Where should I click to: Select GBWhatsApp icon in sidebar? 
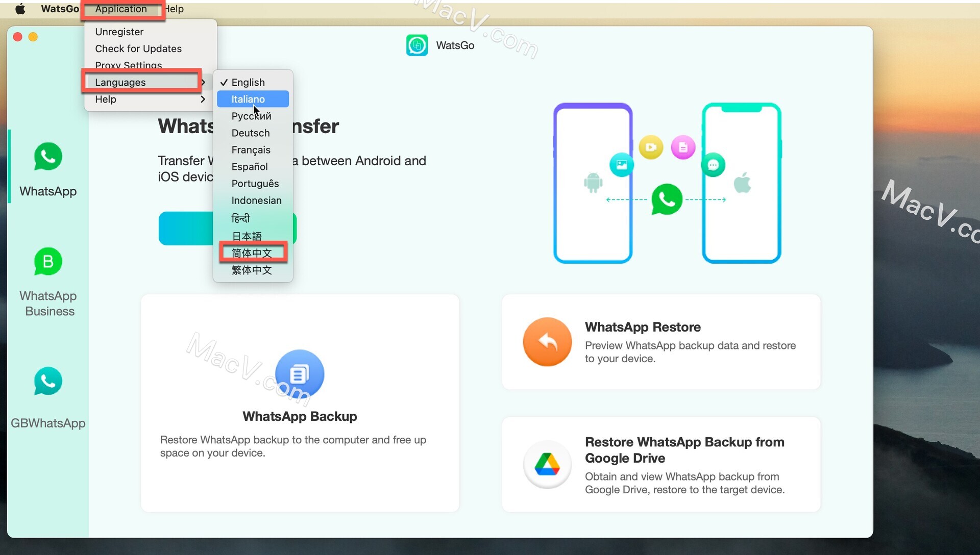48,381
